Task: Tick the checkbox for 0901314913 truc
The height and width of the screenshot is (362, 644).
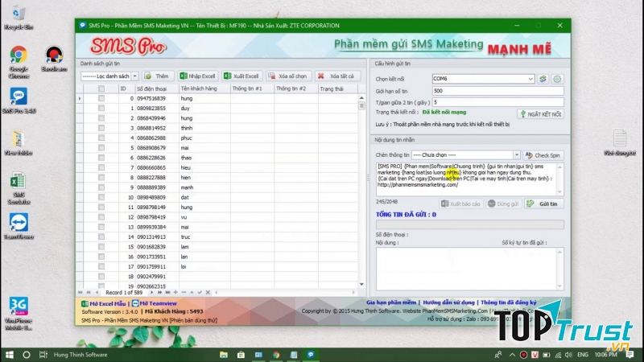Action: pos(101,237)
